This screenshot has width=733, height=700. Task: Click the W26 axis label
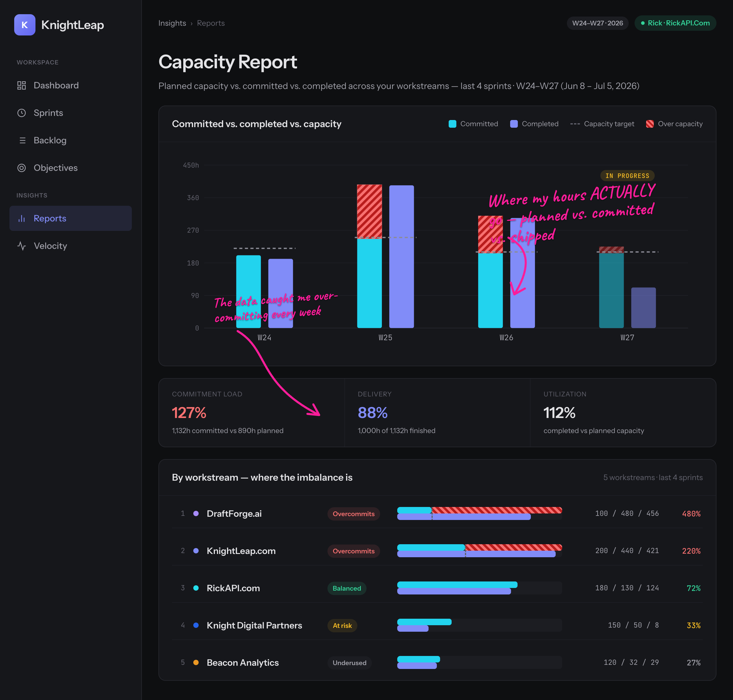(506, 338)
